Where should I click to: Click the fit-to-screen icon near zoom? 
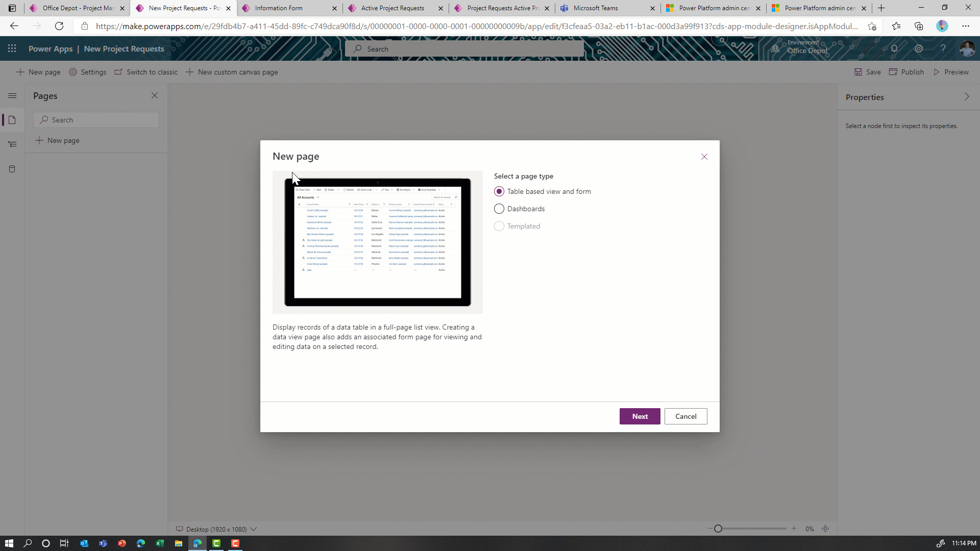825,529
